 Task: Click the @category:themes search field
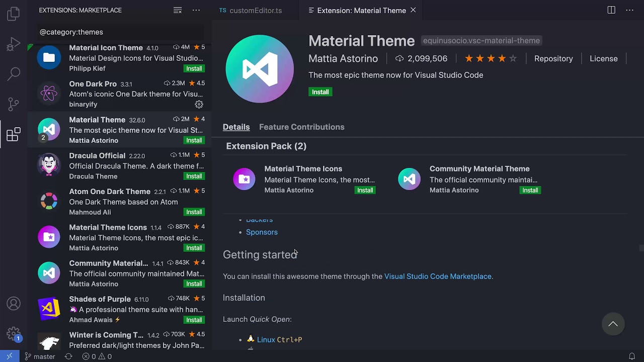coord(121,32)
